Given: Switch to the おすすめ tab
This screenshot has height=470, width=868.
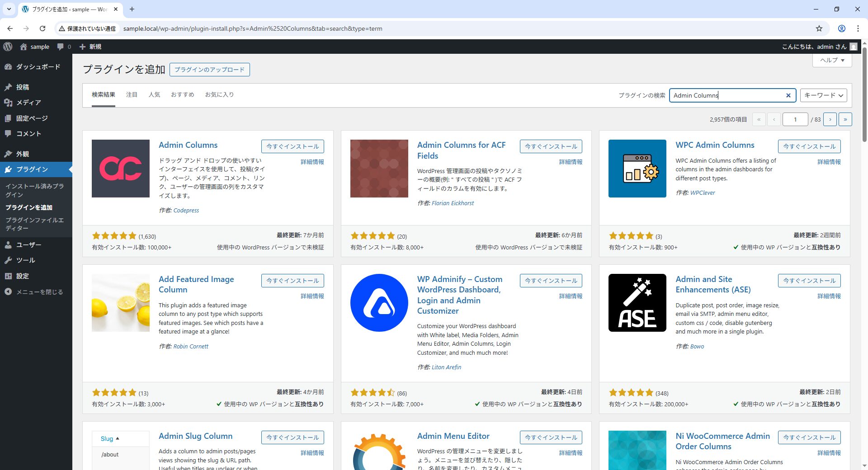Looking at the screenshot, I should (x=183, y=94).
